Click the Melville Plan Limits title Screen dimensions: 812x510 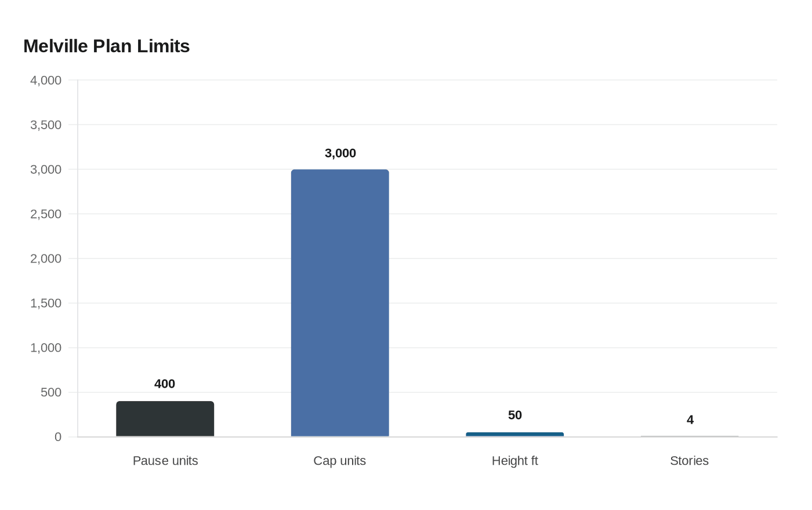tap(107, 46)
